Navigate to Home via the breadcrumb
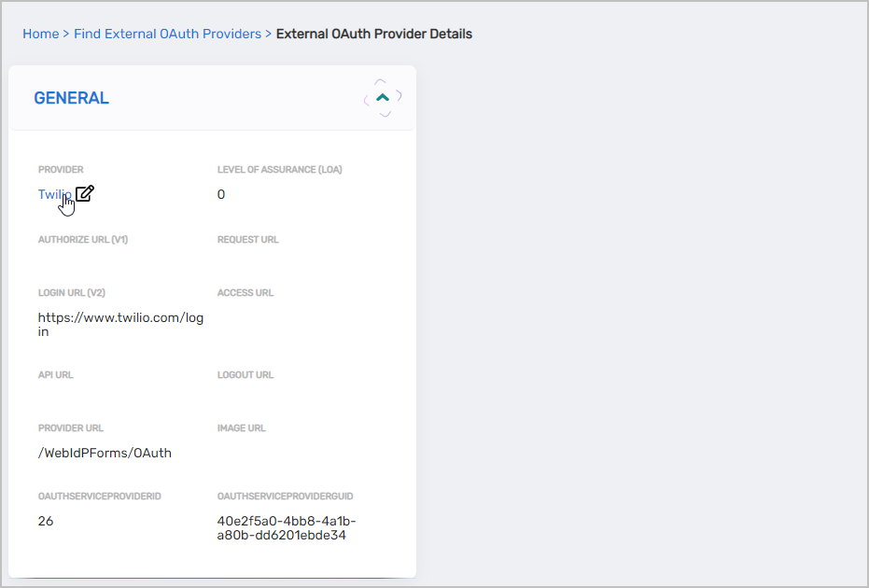The width and height of the screenshot is (869, 588). (40, 34)
